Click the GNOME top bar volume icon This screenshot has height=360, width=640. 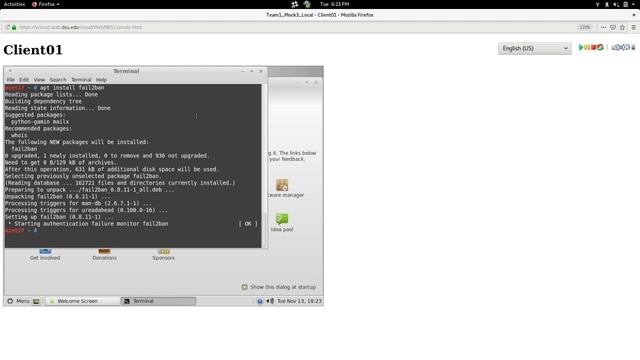pyautogui.click(x=616, y=4)
